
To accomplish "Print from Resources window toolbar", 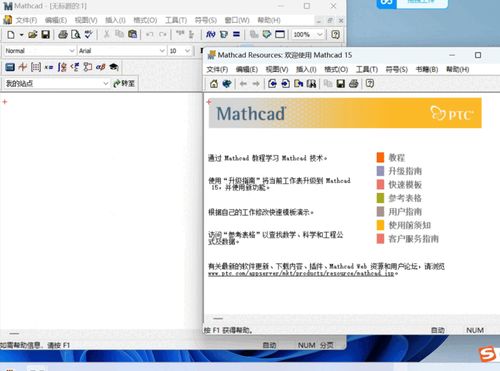I will pyautogui.click(x=354, y=84).
